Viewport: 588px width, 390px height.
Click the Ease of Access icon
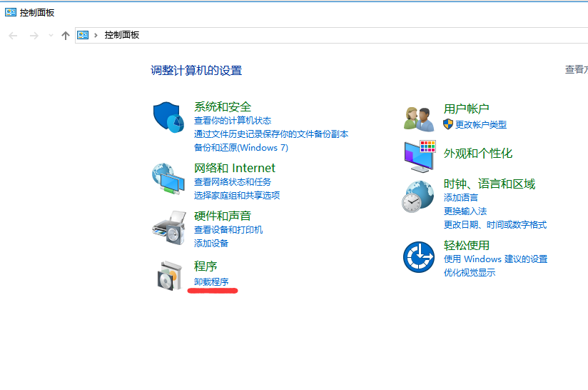point(419,257)
